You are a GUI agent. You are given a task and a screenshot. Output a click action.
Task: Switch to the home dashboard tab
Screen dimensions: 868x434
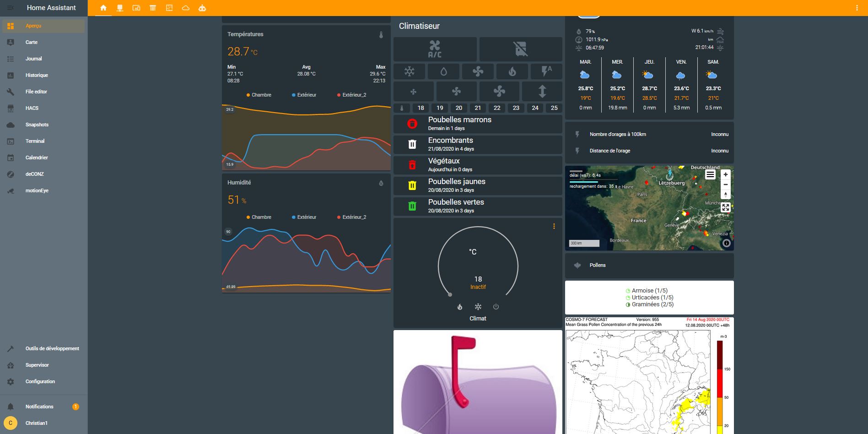click(103, 8)
